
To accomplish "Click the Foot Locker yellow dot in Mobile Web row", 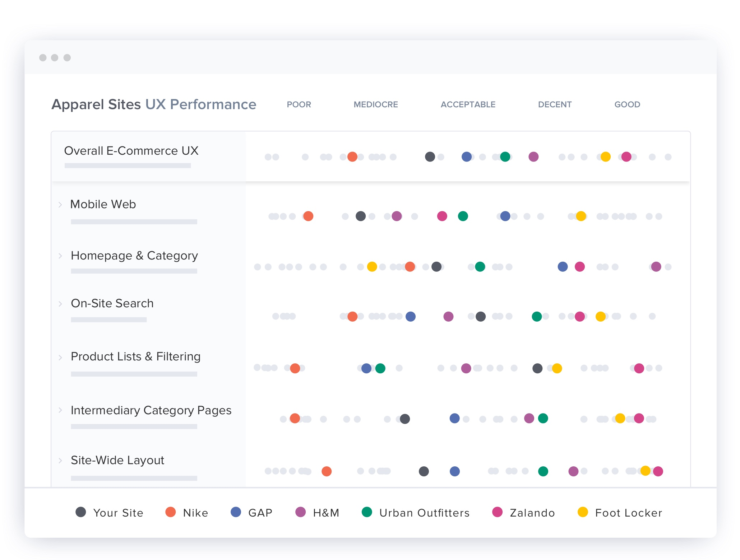I will 581,216.
